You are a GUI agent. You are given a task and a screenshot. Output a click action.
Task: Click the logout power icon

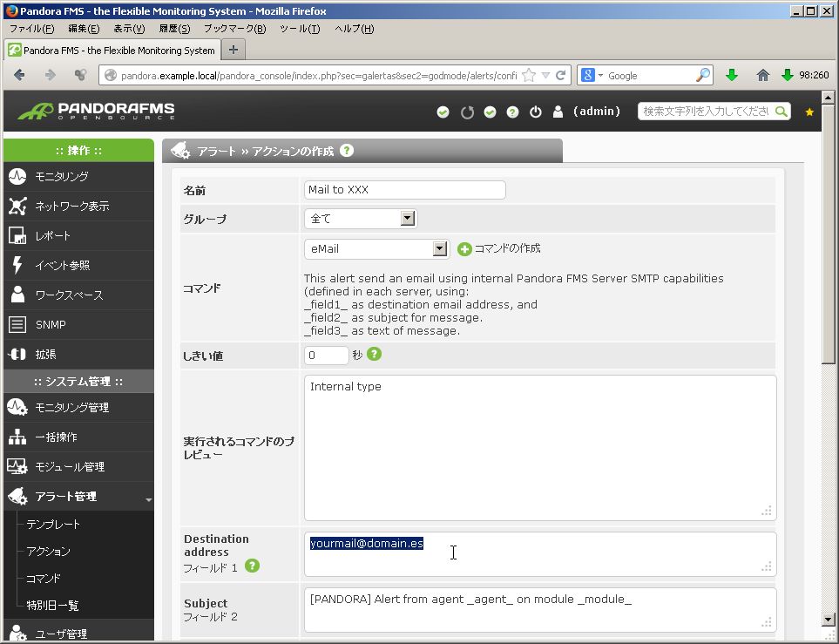click(x=536, y=112)
